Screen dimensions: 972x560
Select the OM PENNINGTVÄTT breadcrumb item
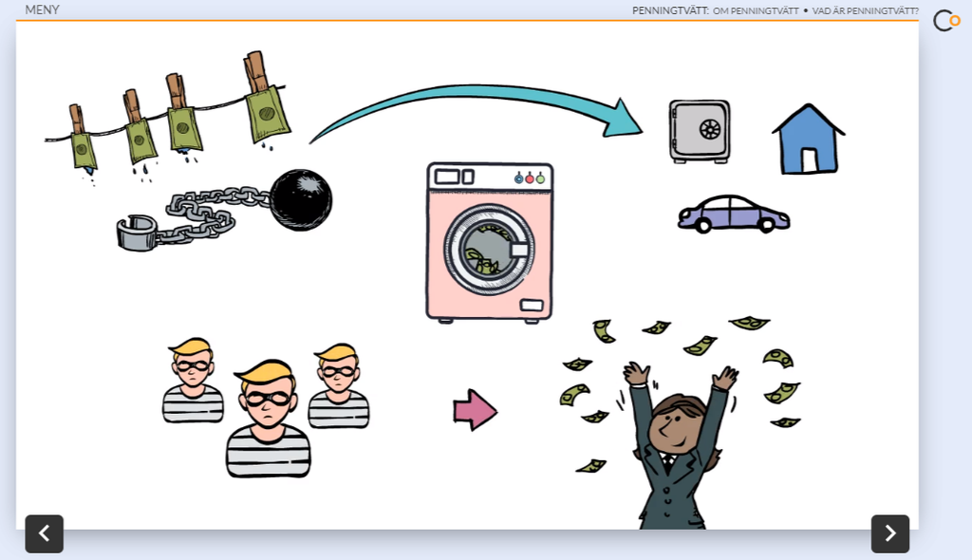[x=756, y=10]
